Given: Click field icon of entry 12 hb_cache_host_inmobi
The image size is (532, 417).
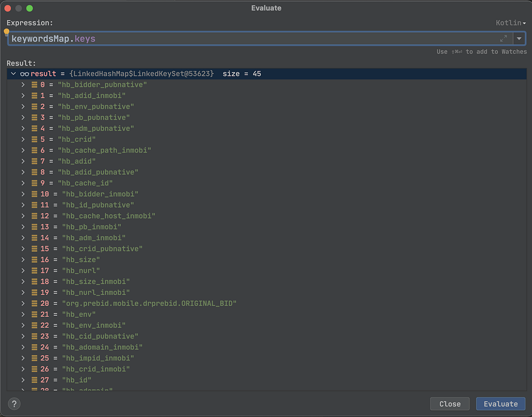Looking at the screenshot, I should pyautogui.click(x=34, y=216).
